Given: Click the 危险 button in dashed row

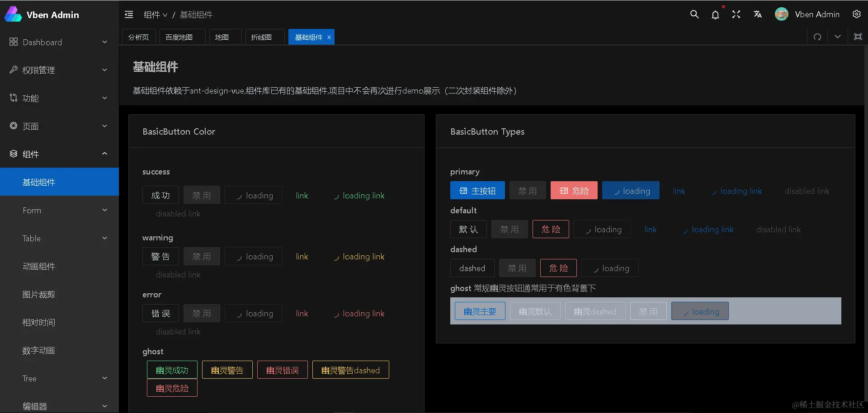Looking at the screenshot, I should point(558,268).
